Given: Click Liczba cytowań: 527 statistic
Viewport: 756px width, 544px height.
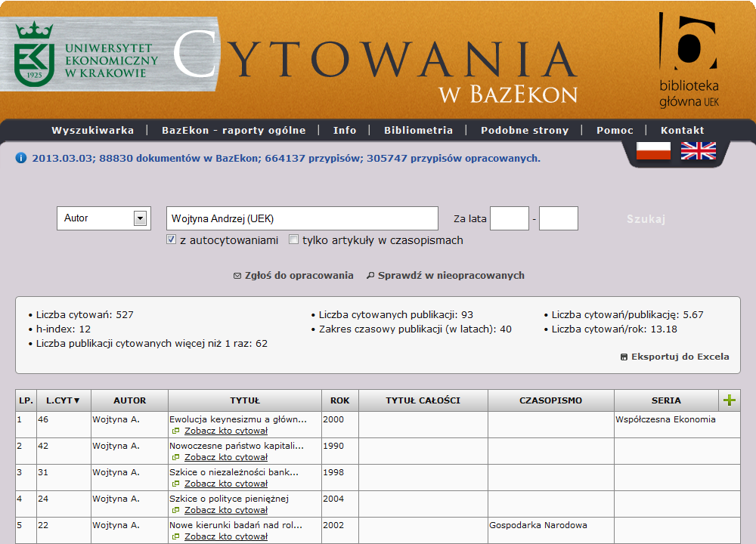Looking at the screenshot, I should click(85, 314).
